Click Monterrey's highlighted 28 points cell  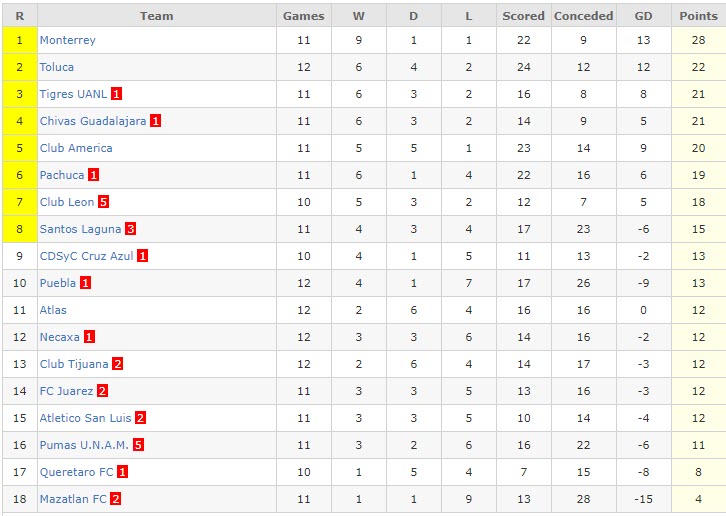click(x=698, y=40)
